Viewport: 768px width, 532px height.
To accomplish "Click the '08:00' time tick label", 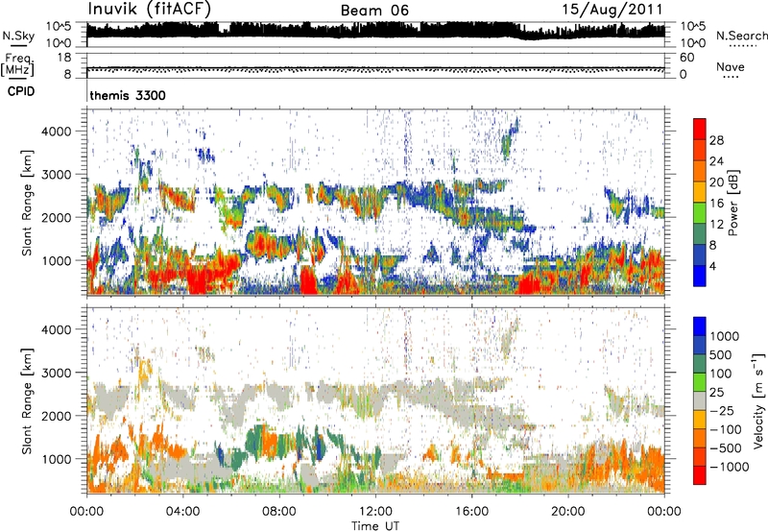I will point(278,512).
